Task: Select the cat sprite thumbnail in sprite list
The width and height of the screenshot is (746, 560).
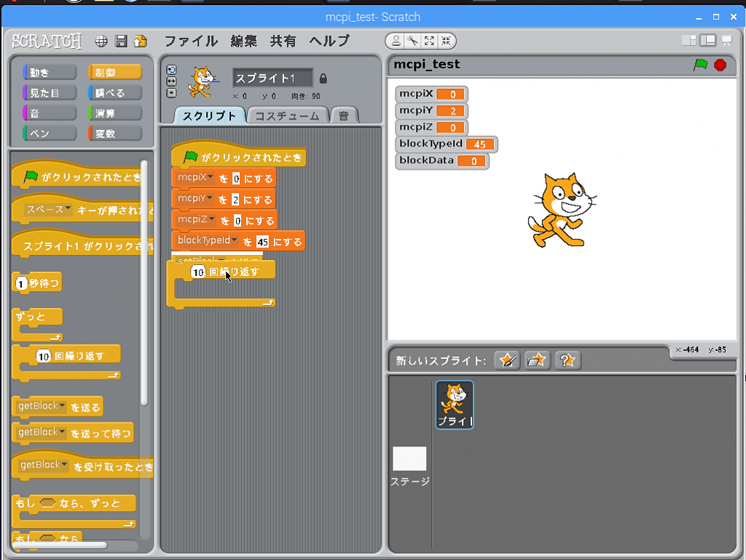Action: [455, 405]
